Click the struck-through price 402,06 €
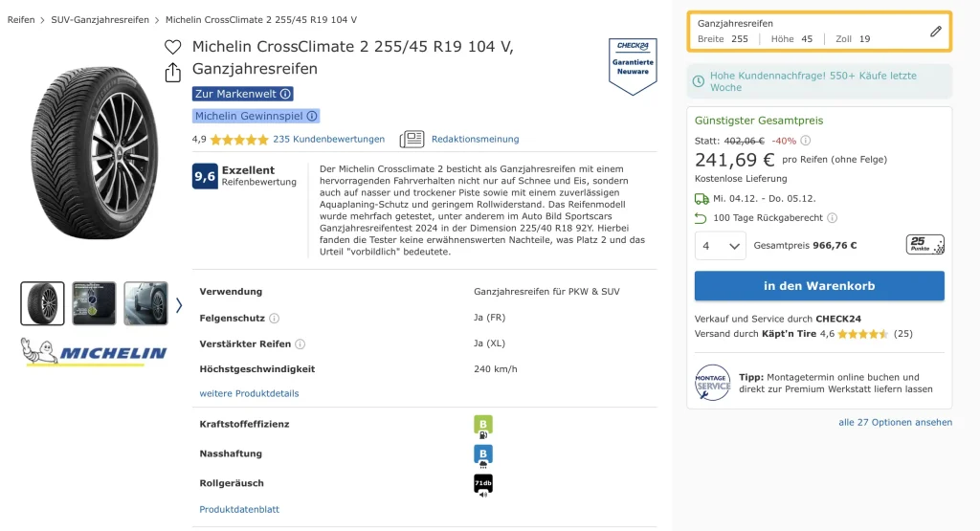980x531 pixels. 744,142
